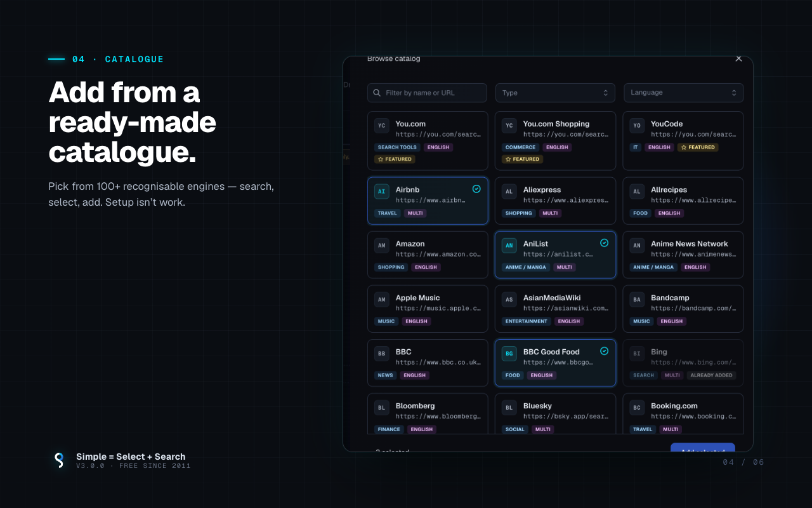Click the BA badge beside Bandcamp
Viewport: 812px width, 508px height.
click(637, 299)
